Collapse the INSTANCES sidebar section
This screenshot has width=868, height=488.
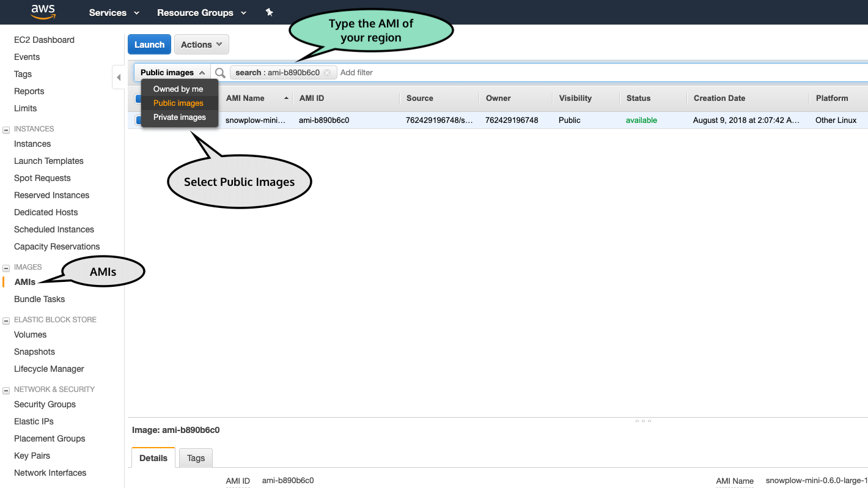(6, 130)
